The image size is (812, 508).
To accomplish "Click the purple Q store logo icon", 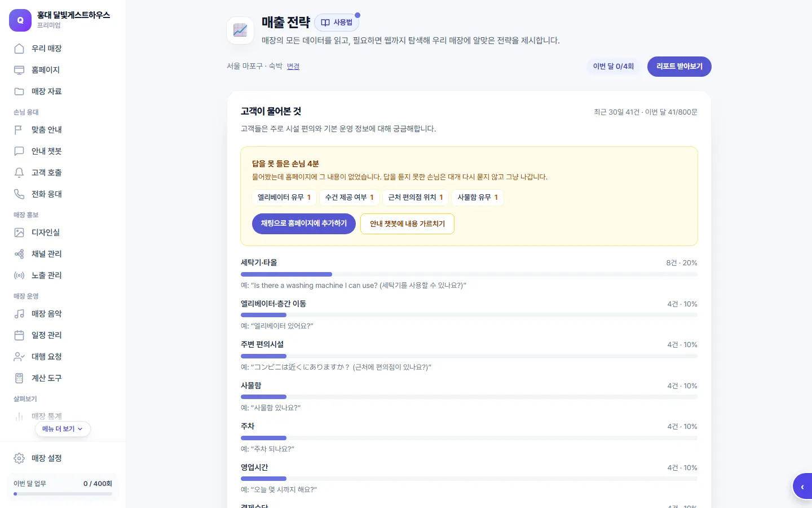I will [x=20, y=20].
